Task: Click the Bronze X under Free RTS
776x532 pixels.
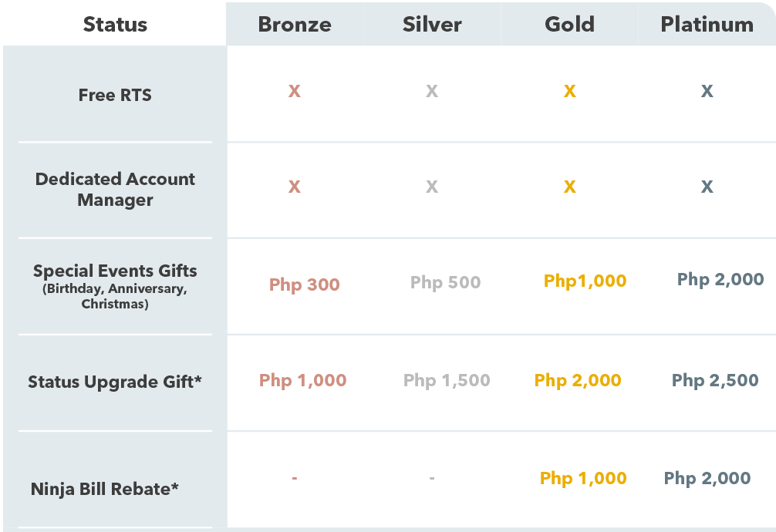Action: tap(295, 91)
